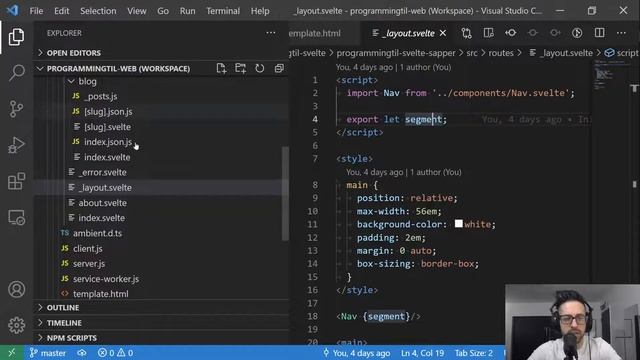The height and width of the screenshot is (360, 640).
Task: Click the compare changes editor icon
Action: click(x=466, y=33)
